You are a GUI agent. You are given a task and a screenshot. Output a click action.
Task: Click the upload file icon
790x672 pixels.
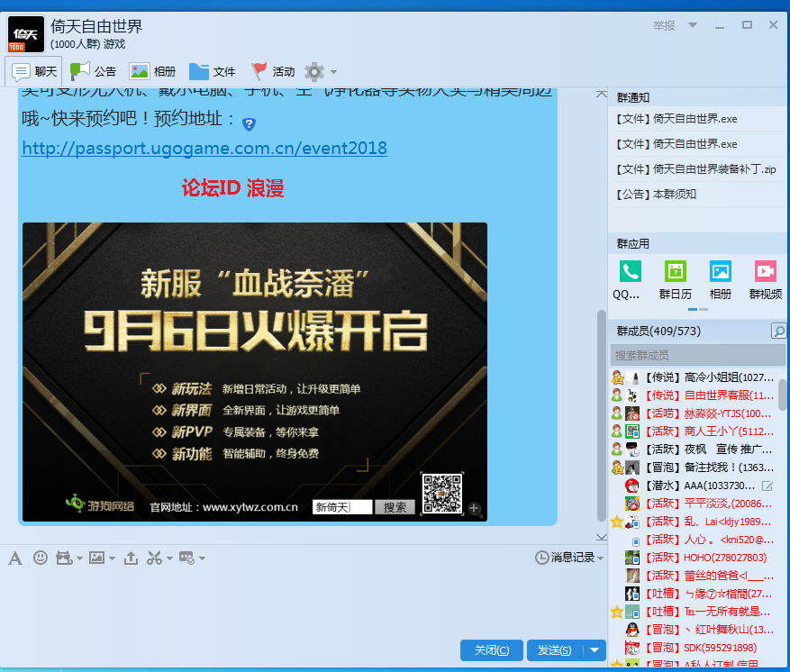(x=131, y=558)
